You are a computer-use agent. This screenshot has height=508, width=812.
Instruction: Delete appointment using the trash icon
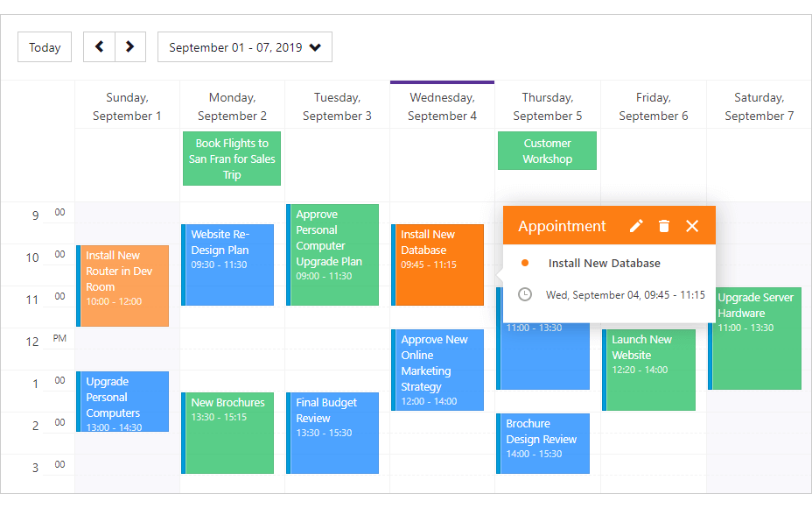coord(664,226)
